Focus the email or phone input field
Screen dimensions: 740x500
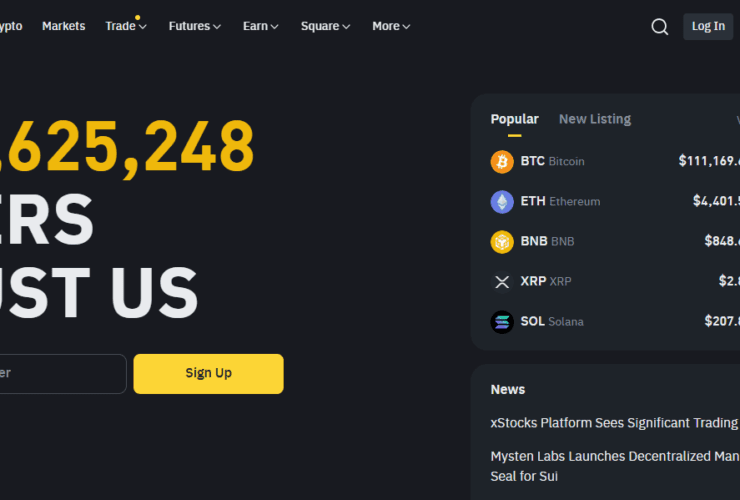61,373
